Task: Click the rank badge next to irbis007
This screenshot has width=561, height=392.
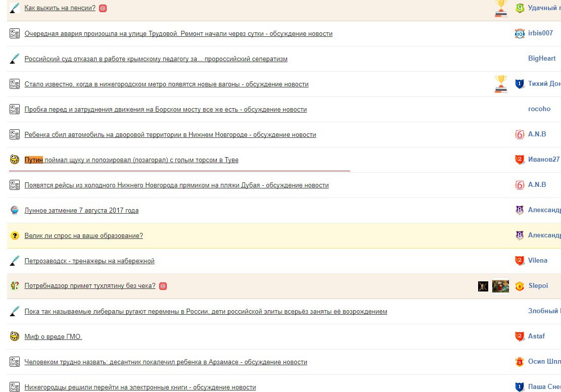Action: 520,34
